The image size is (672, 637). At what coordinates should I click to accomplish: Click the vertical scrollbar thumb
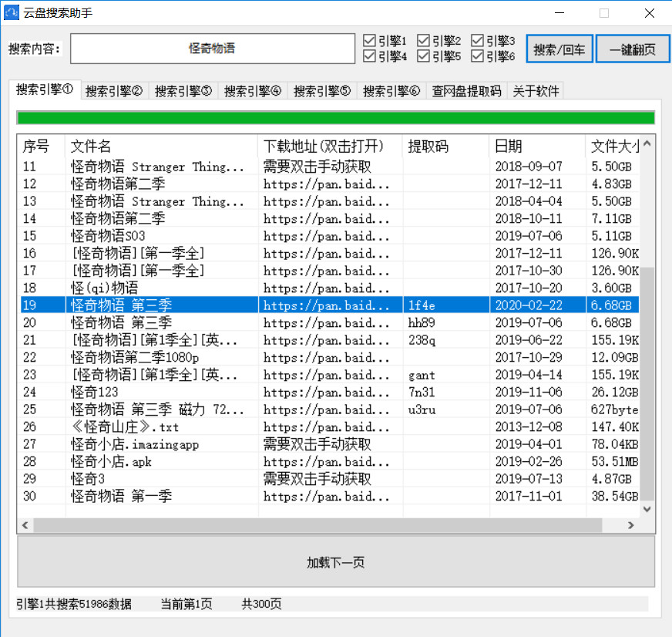(647, 384)
